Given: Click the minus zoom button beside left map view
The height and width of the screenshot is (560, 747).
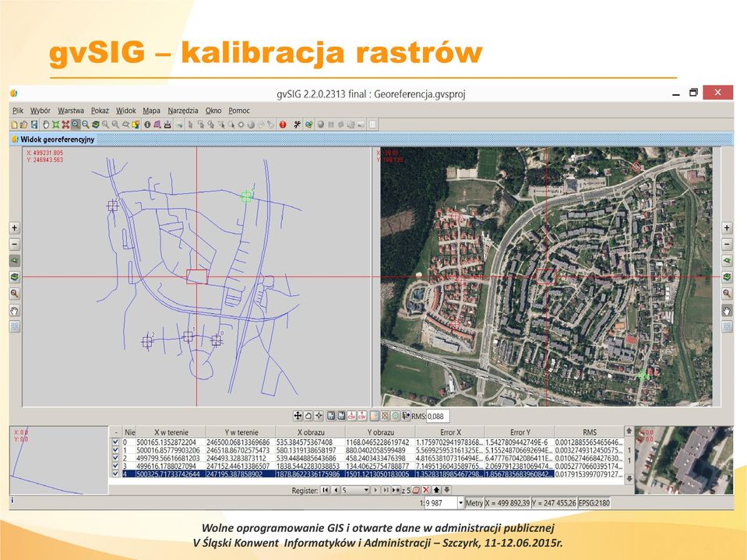Looking at the screenshot, I should 15,245.
